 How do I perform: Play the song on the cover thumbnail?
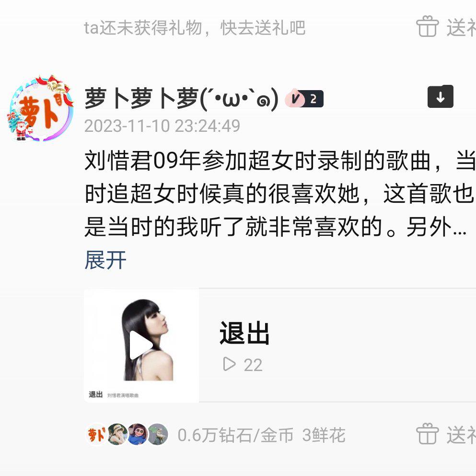click(x=141, y=345)
